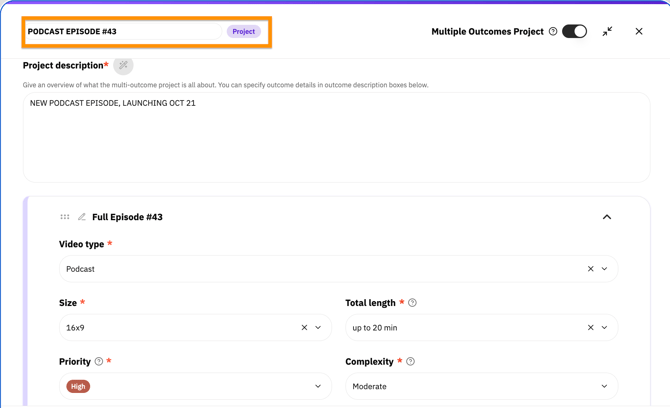Open the Priority dropdown
Image resolution: width=670 pixels, height=408 pixels.
[195, 386]
